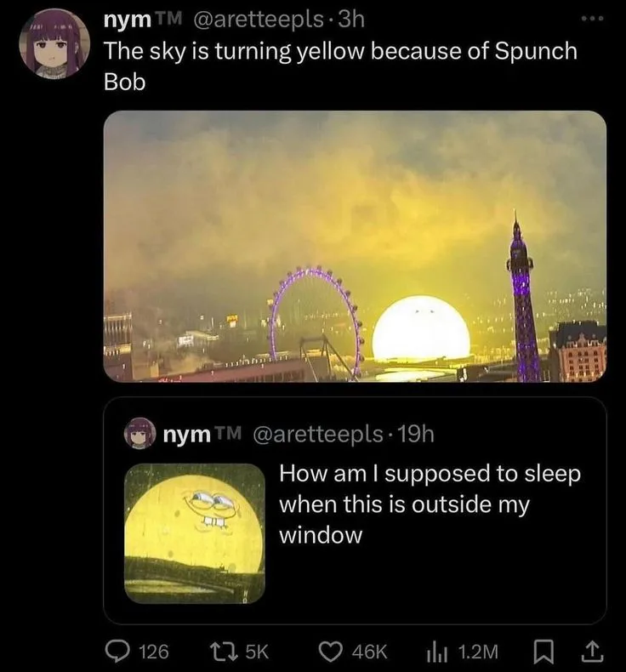Image resolution: width=626 pixels, height=672 pixels.
Task: Open the quoted SpongeBob sphere thumbnail
Action: 195,532
